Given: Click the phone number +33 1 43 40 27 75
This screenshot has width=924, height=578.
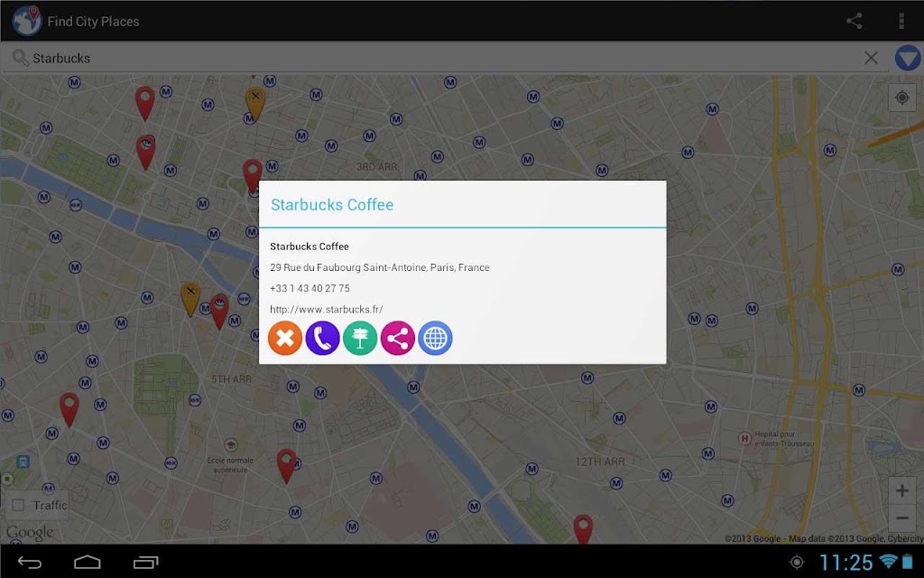Looking at the screenshot, I should 310,288.
